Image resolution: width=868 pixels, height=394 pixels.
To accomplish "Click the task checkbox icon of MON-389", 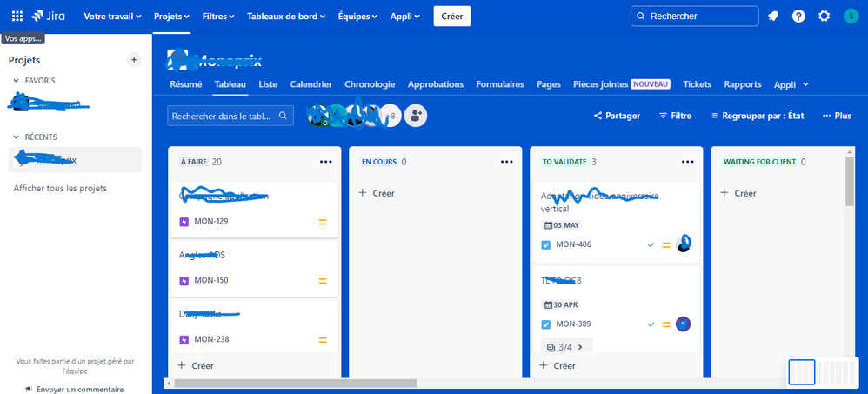I will point(546,324).
